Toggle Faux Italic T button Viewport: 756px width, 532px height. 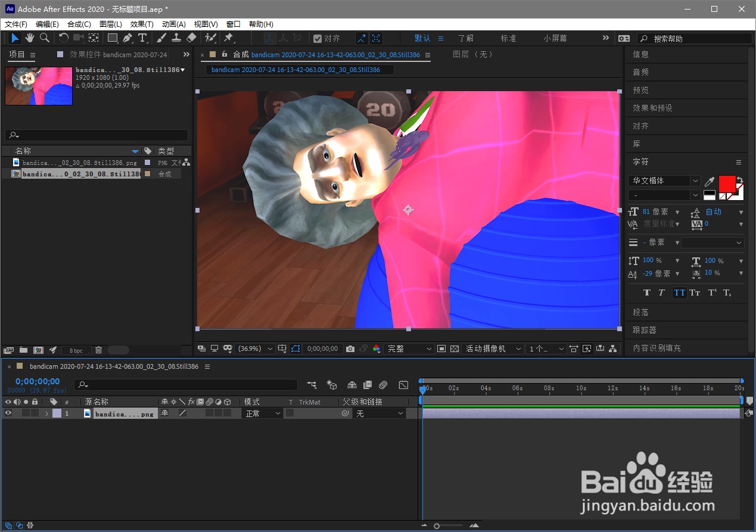click(661, 293)
